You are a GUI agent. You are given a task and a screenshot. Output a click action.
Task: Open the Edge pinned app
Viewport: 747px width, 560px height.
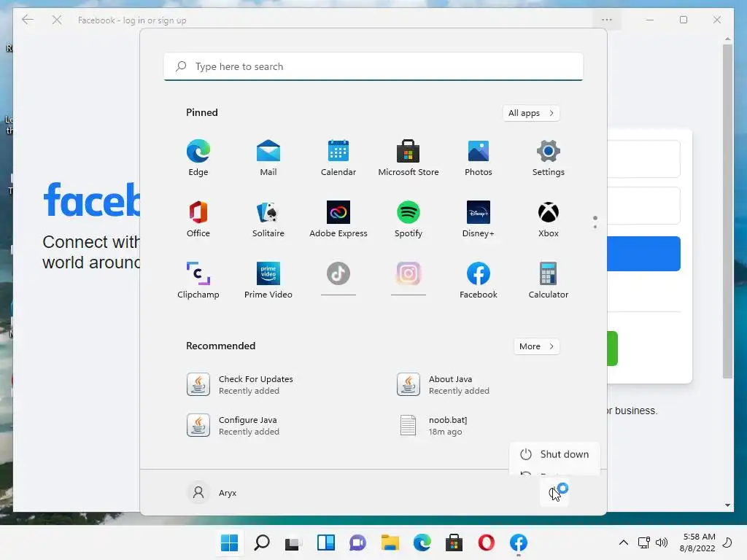coord(198,157)
